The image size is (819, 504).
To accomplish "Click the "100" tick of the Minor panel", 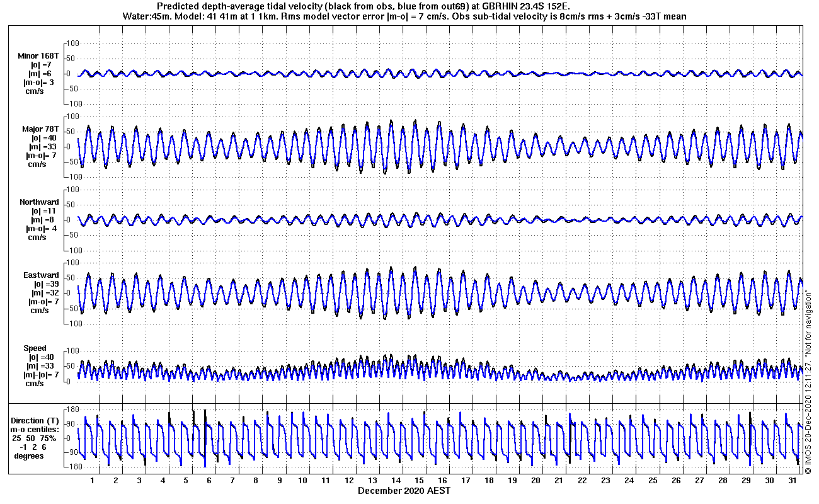I will (71, 43).
